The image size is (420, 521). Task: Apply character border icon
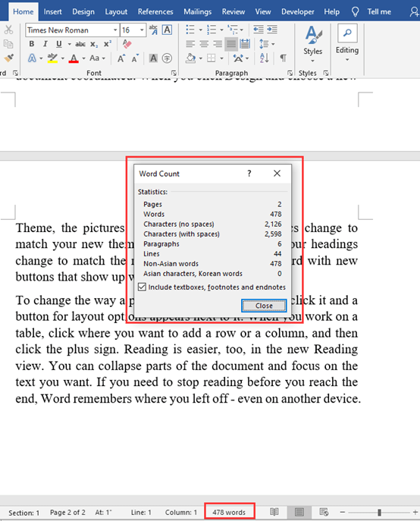tap(167, 30)
